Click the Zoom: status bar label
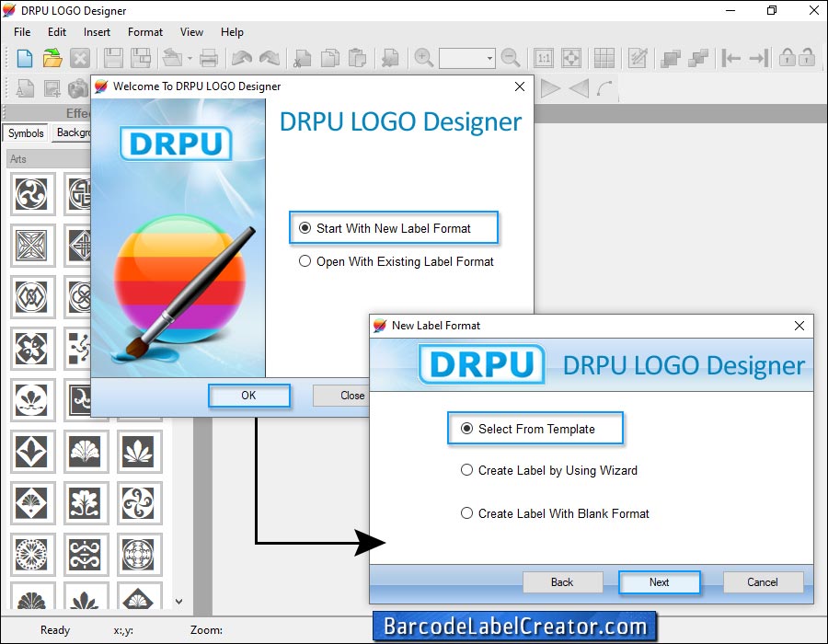828x644 pixels. point(206,630)
